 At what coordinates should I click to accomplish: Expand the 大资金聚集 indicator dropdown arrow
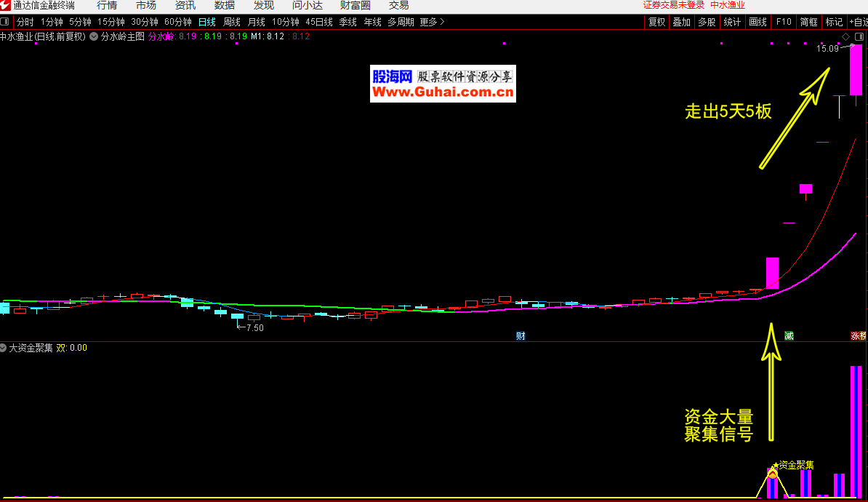[4, 348]
